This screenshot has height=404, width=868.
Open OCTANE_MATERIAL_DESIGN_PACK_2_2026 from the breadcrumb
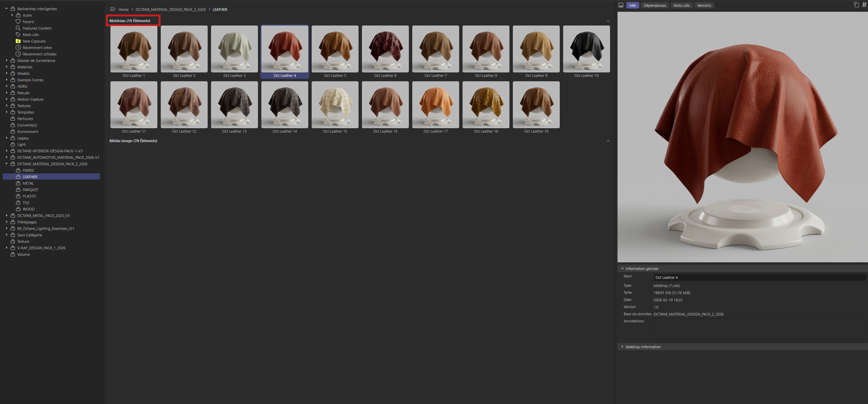coord(170,9)
